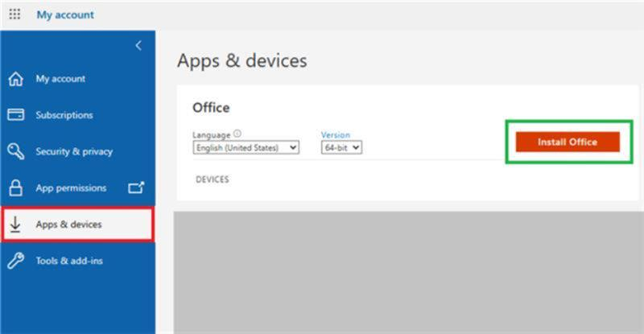The image size is (644, 334).
Task: Click the home icon beside My account
Action: [15, 78]
